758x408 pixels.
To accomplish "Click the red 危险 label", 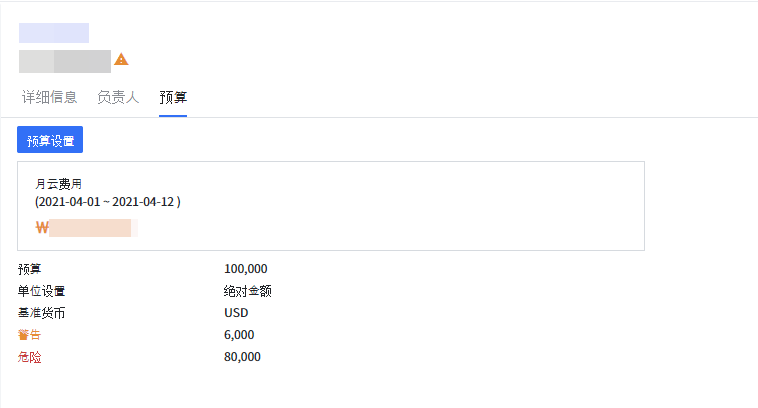I will tap(30, 357).
